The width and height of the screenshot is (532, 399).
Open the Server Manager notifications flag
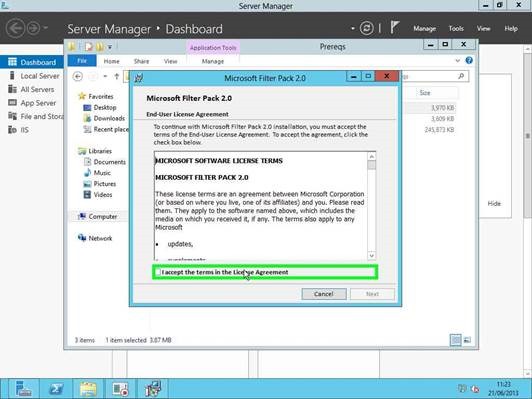point(394,28)
